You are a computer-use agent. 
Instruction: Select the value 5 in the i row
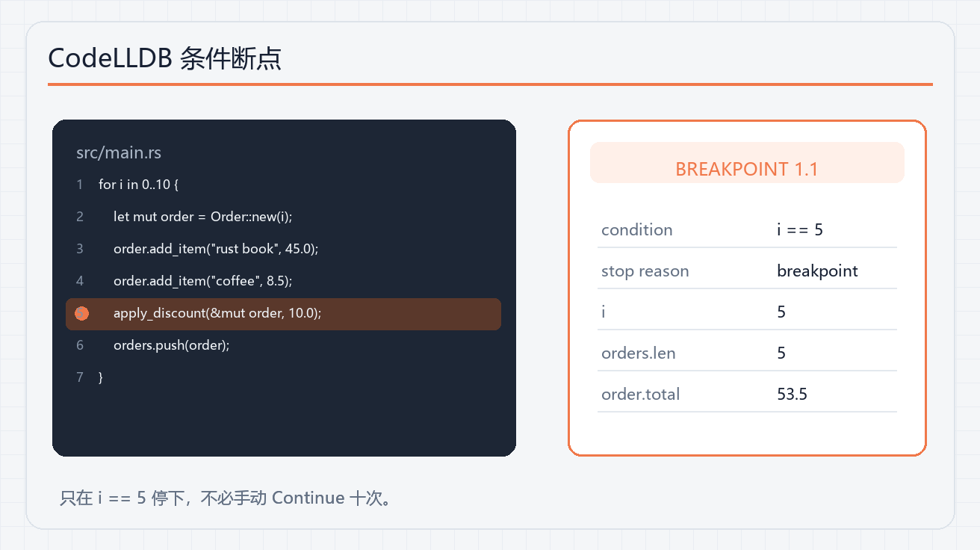(x=781, y=312)
